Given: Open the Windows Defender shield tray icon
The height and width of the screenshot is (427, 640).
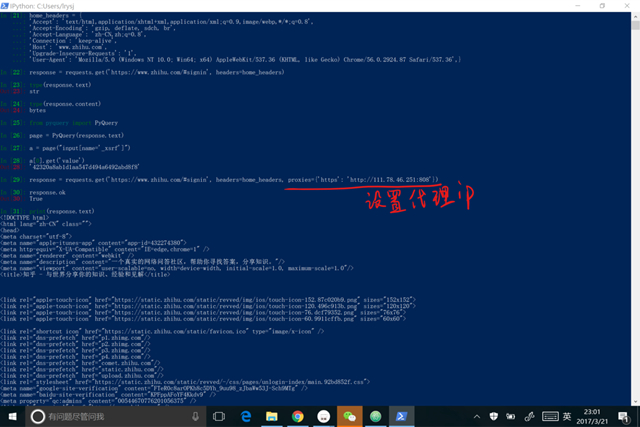Looking at the screenshot, I should [x=493, y=416].
